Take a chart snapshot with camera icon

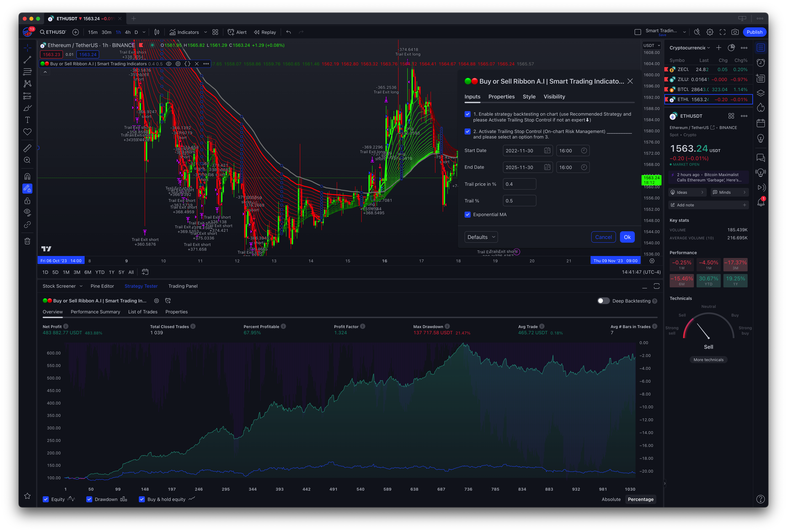(x=735, y=32)
